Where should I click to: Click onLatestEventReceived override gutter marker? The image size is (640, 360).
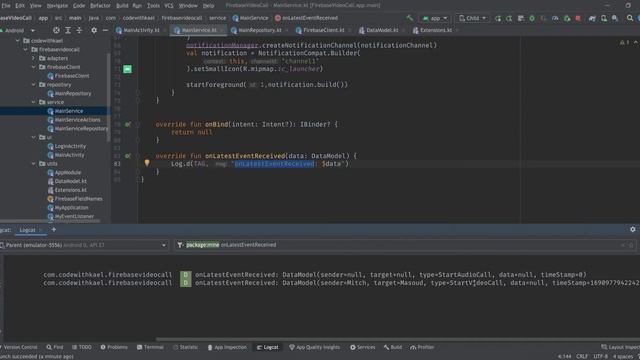pyautogui.click(x=128, y=156)
